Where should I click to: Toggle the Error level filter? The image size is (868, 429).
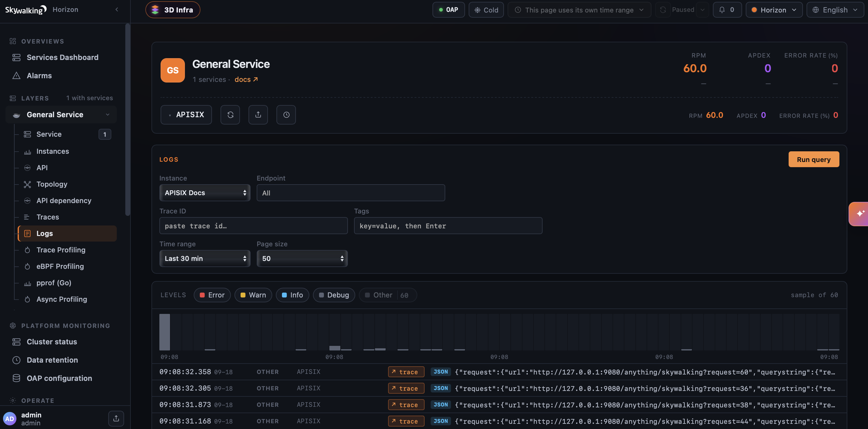tap(212, 295)
